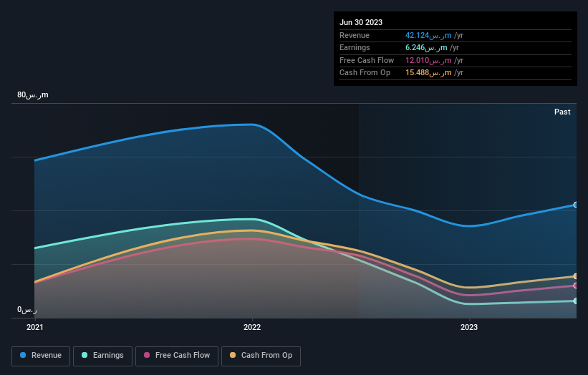588x375 pixels.
Task: Click the 'Past' label in chart
Action: pyautogui.click(x=562, y=112)
